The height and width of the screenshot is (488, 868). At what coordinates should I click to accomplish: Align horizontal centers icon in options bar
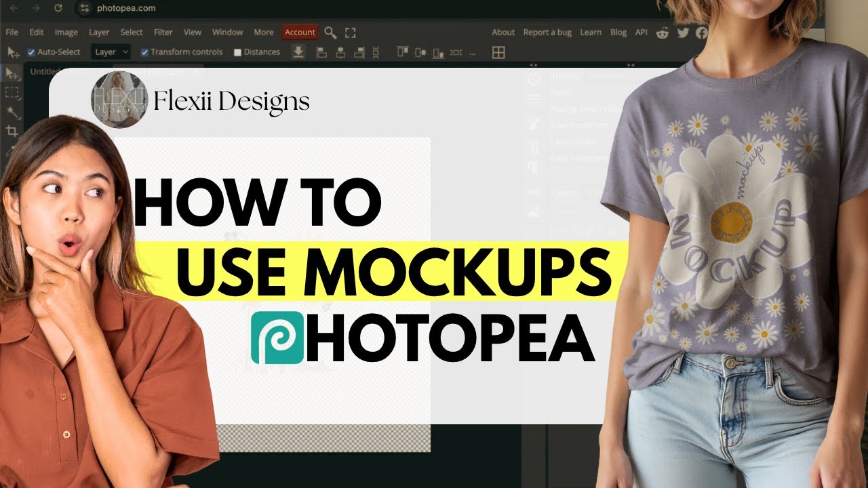coord(340,52)
